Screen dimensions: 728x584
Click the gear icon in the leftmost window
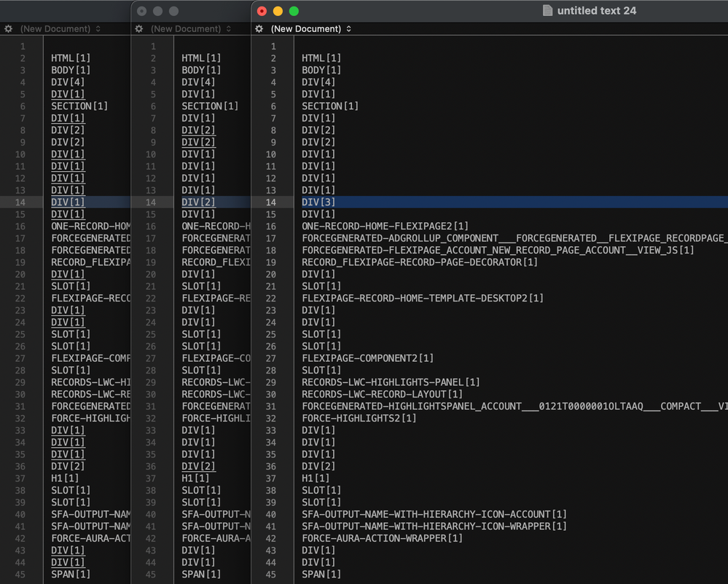[x=8, y=29]
